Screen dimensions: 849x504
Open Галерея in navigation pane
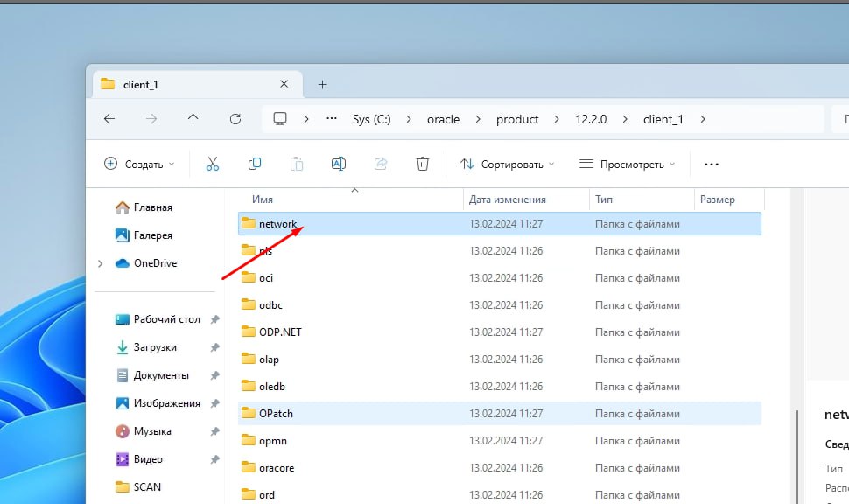tap(144, 235)
